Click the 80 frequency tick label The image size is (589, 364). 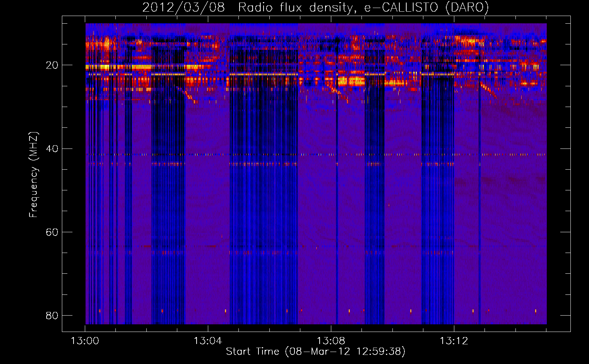(x=52, y=315)
